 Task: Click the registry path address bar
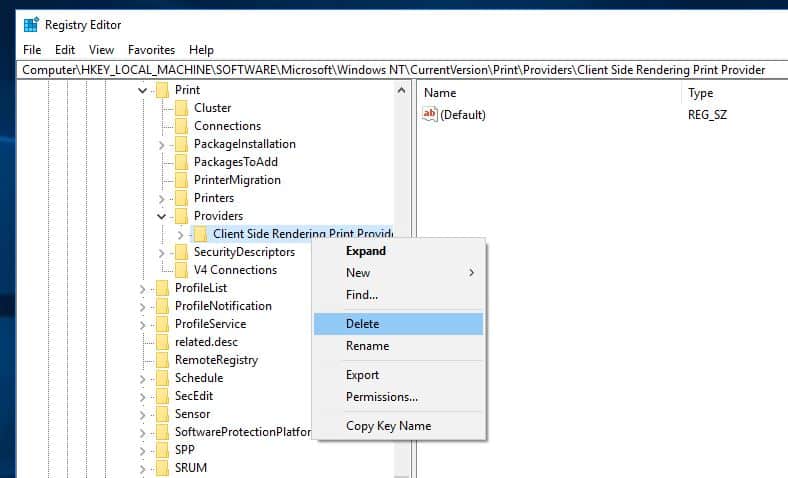click(x=402, y=70)
